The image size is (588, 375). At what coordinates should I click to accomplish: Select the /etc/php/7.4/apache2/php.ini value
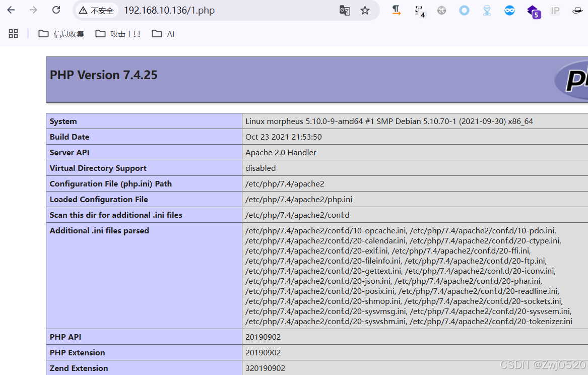pyautogui.click(x=298, y=200)
